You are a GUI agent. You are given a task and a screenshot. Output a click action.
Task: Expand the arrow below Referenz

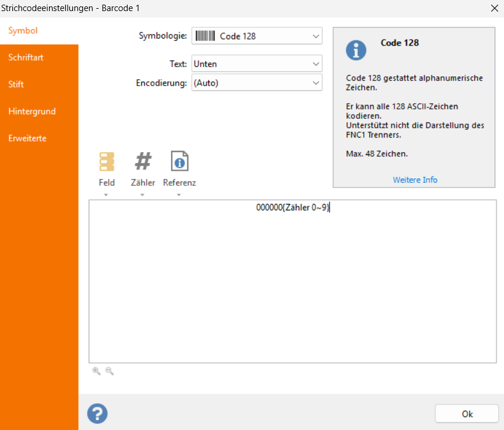pos(179,195)
